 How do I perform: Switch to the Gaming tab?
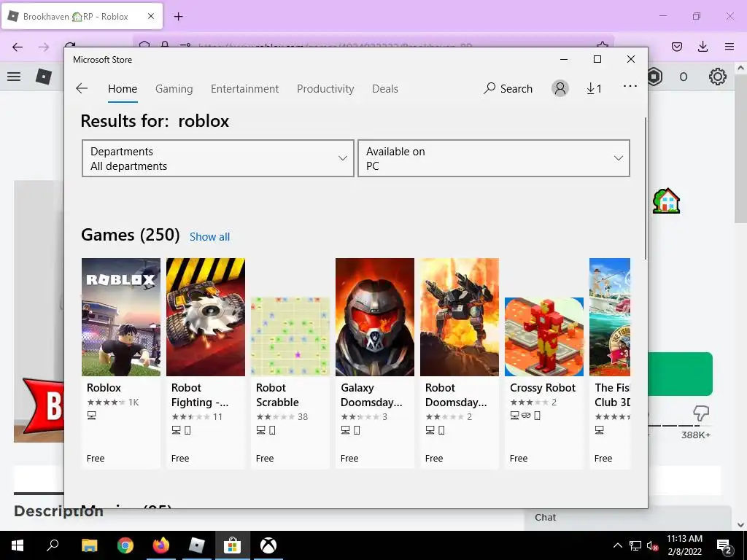174,88
